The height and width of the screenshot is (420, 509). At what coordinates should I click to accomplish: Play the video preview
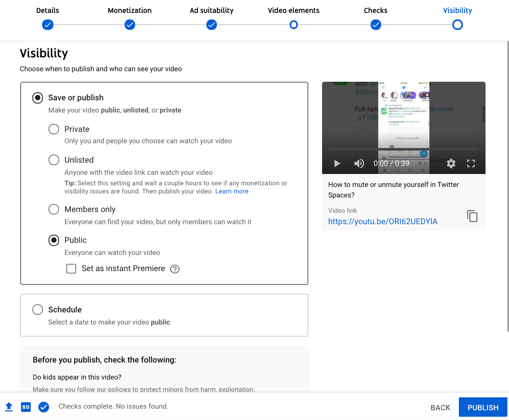point(337,163)
